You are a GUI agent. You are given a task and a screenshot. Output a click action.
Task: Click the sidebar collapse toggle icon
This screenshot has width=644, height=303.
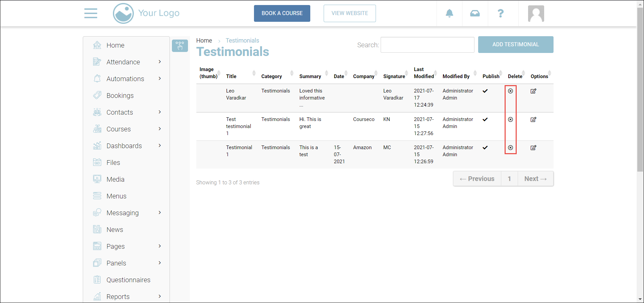[x=180, y=46]
